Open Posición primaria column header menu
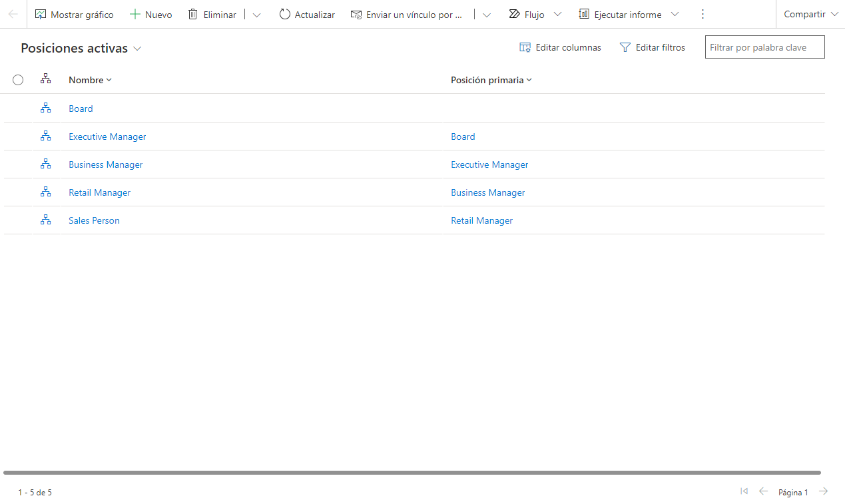The height and width of the screenshot is (504, 845). (x=491, y=80)
